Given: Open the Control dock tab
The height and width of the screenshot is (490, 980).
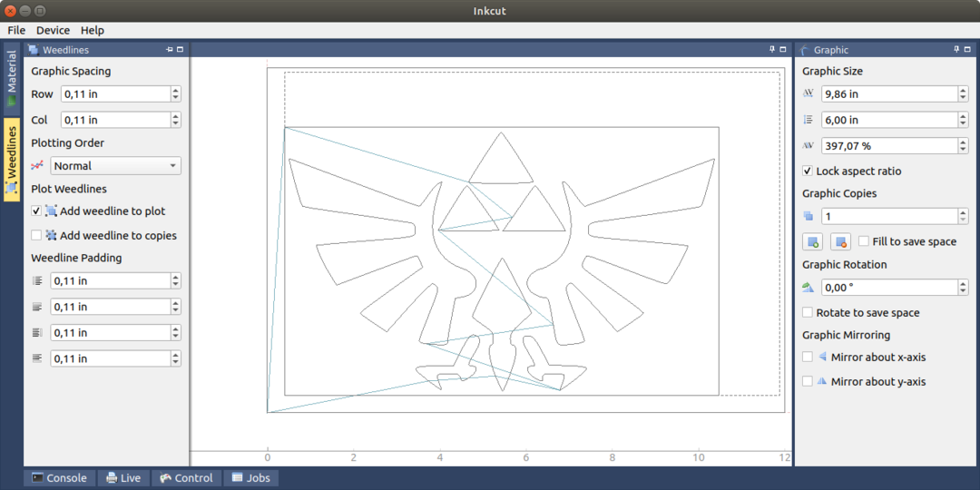Looking at the screenshot, I should pos(186,478).
